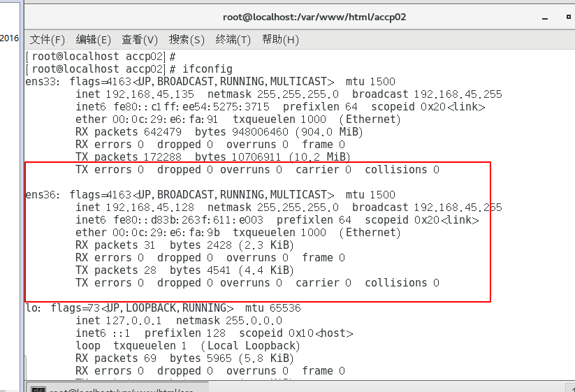The image size is (575, 392).
Task: Open the 查看(V) menu
Action: tap(139, 40)
